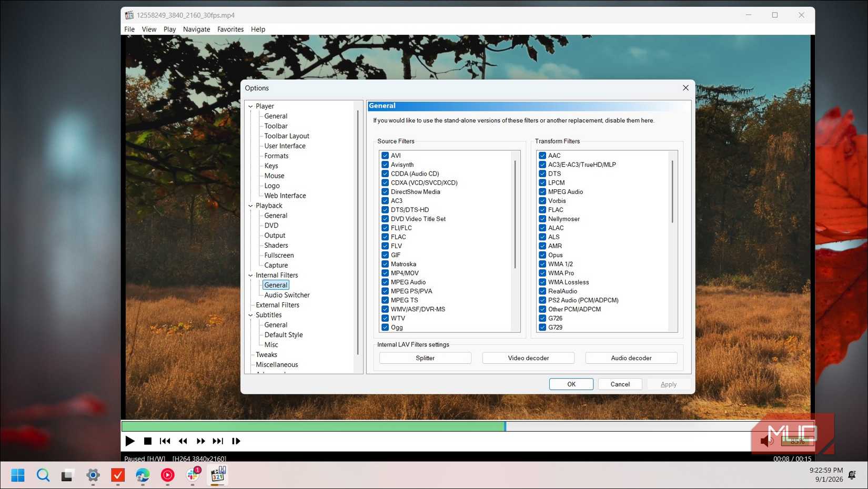
Task: Open the Favorites menu
Action: point(230,29)
